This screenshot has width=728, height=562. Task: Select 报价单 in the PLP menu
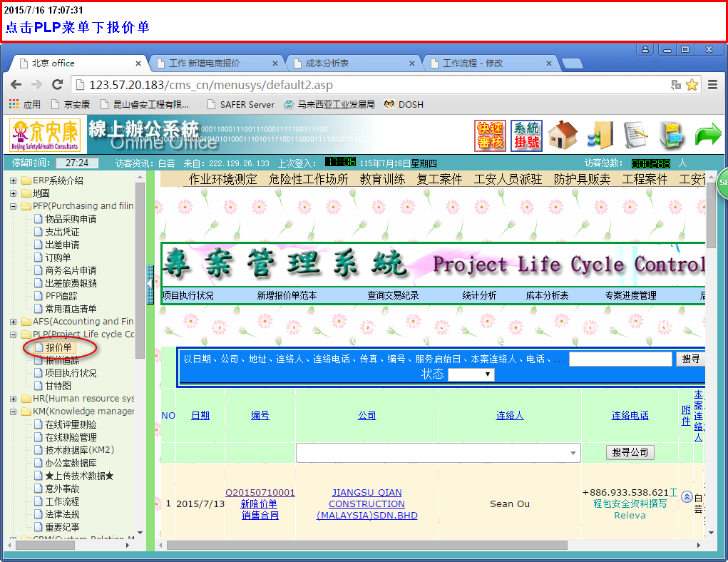pyautogui.click(x=58, y=347)
